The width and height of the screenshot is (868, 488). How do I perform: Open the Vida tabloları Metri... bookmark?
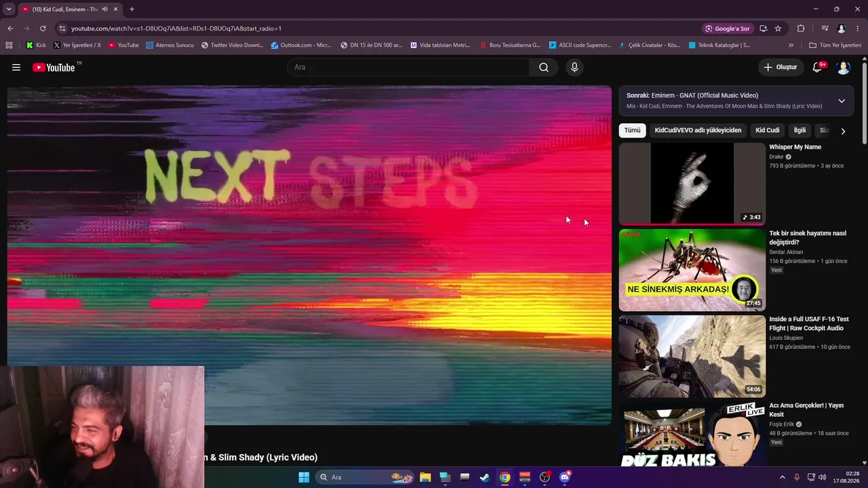click(x=440, y=45)
